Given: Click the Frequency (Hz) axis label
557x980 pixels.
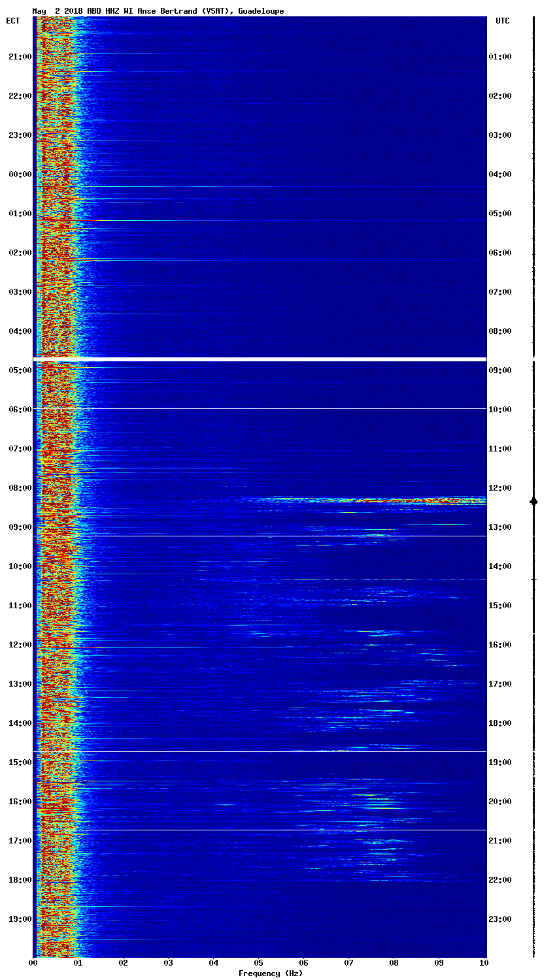Looking at the screenshot, I should 270,973.
